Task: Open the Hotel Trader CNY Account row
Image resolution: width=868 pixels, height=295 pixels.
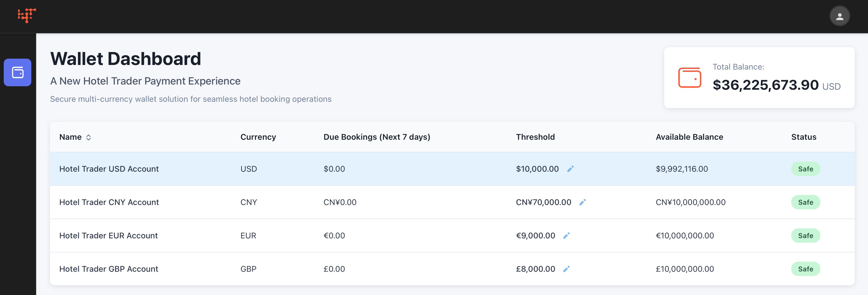Action: pos(109,202)
